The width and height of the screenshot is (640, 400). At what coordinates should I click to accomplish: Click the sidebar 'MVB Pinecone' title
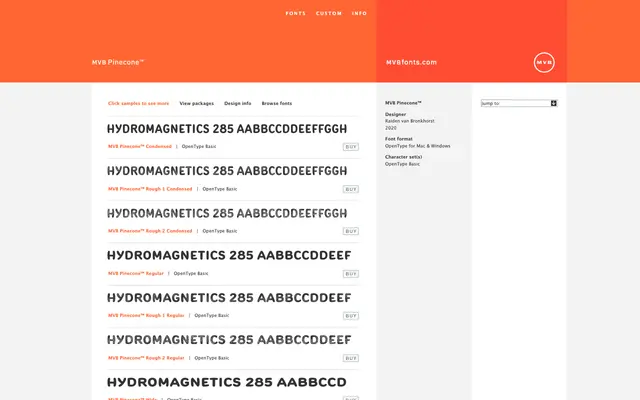403,103
